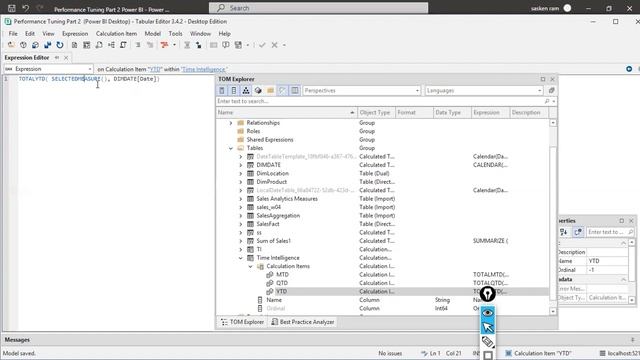Screen dimensions: 640x360
Task: Click the cancel expression changes X icon
Action: pos(275,45)
